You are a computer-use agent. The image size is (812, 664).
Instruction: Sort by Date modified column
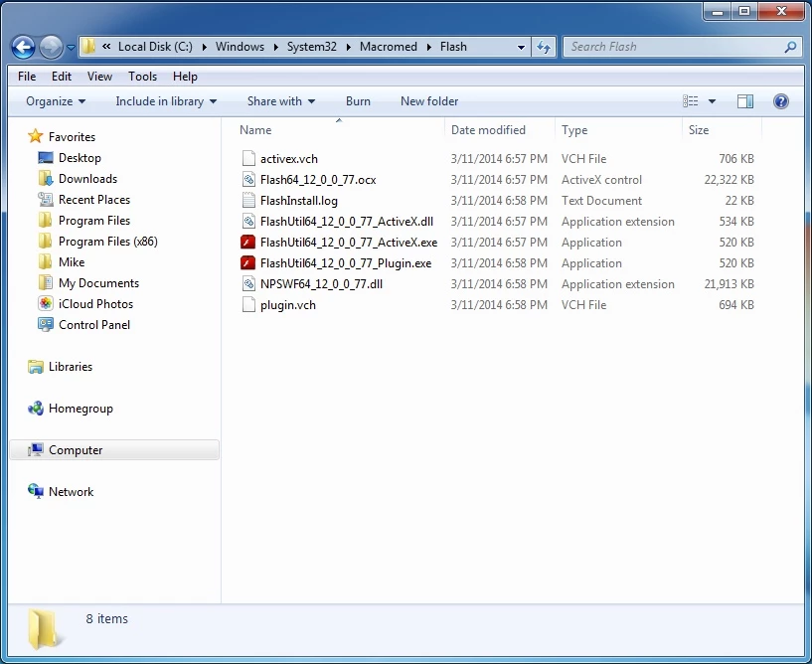tap(488, 130)
